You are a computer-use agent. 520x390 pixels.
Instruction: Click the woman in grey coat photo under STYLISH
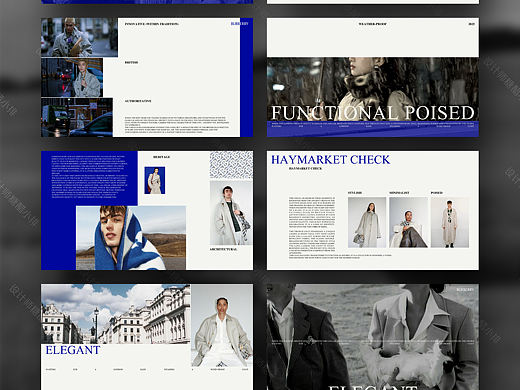pos(367,222)
